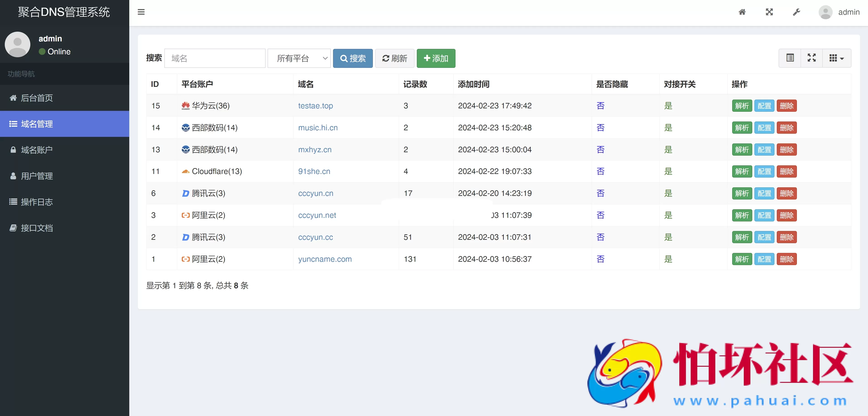Image resolution: width=868 pixels, height=416 pixels.
Task: Toggle hide status 否 for testae.top
Action: (x=601, y=106)
